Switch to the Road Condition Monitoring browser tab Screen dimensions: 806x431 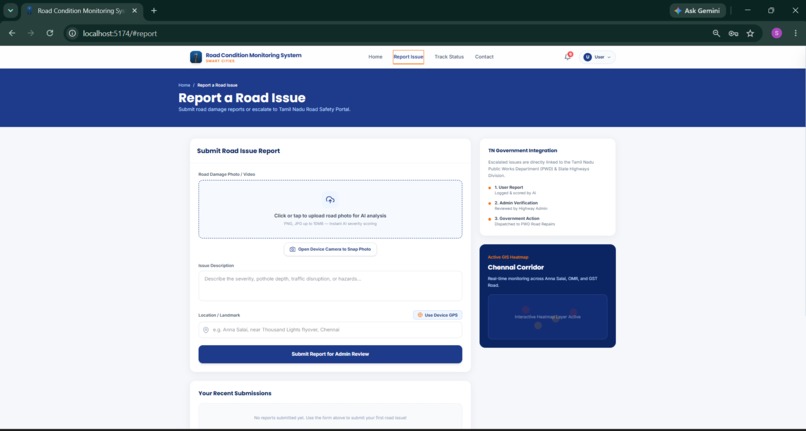click(x=81, y=11)
